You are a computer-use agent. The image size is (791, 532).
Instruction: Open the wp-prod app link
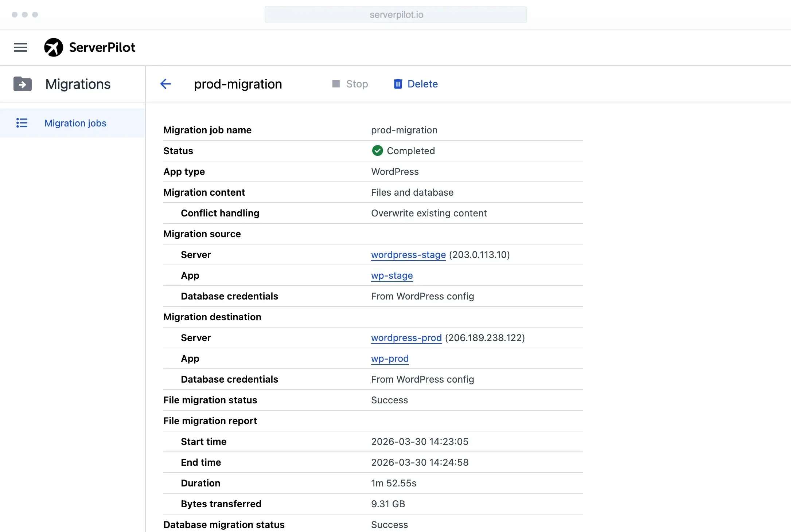(x=390, y=359)
